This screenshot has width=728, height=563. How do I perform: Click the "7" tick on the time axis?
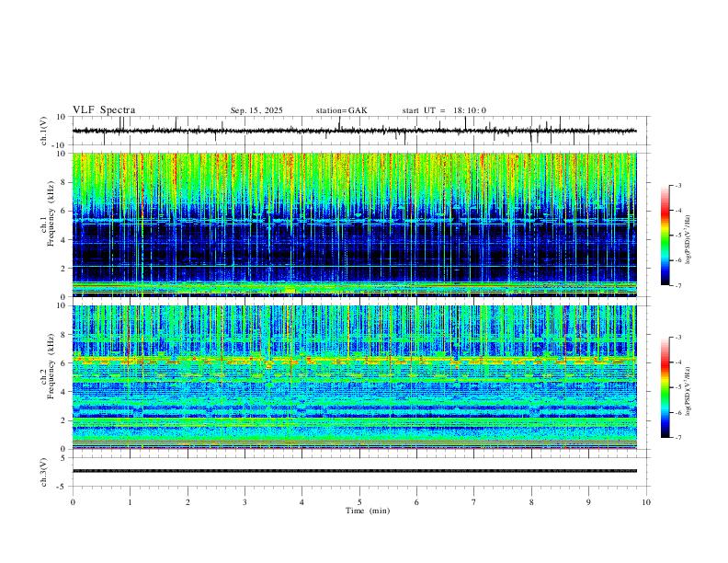[474, 502]
